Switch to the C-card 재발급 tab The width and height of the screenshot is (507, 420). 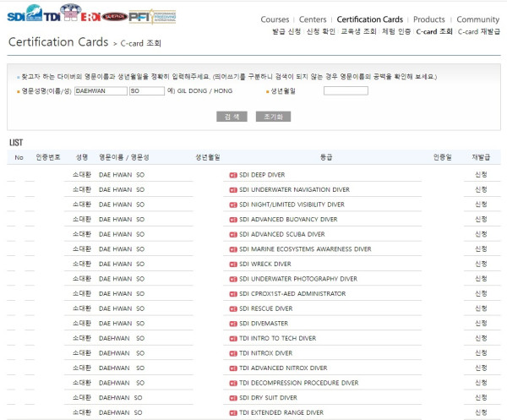[x=478, y=31]
